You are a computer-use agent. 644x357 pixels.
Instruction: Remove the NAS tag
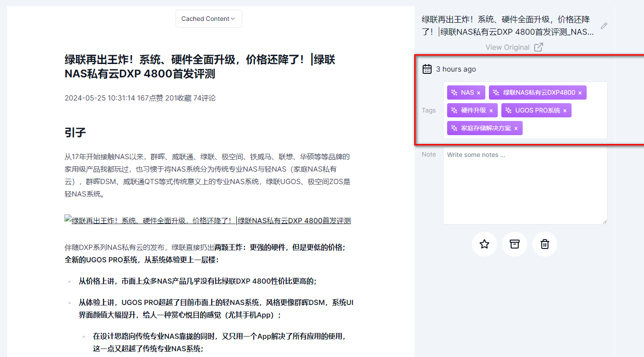[479, 93]
